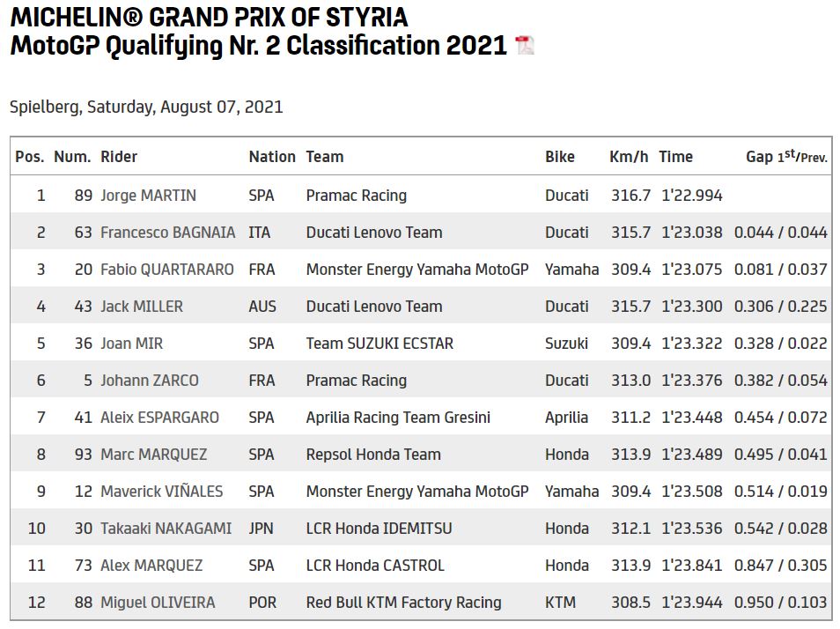Click the Km/h column header
Viewport: 840px width, 629px height.
[x=629, y=157]
